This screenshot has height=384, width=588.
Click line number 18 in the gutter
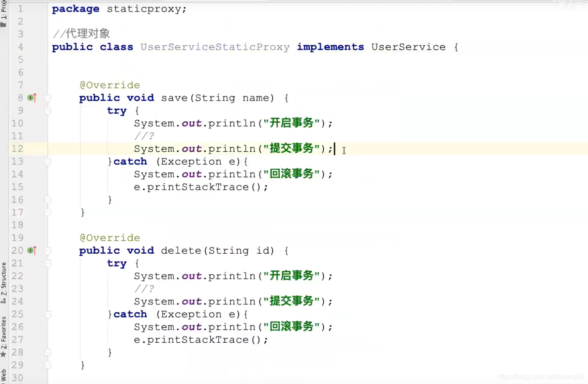click(17, 225)
